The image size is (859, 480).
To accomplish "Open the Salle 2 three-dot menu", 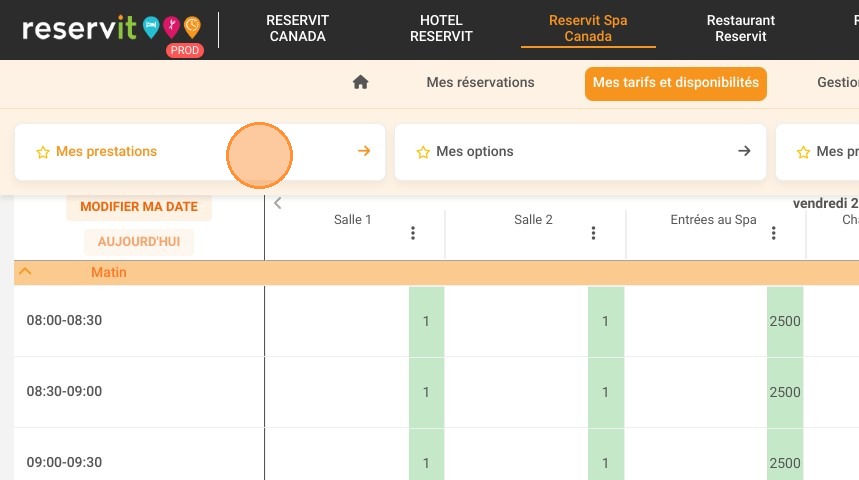I will point(593,233).
